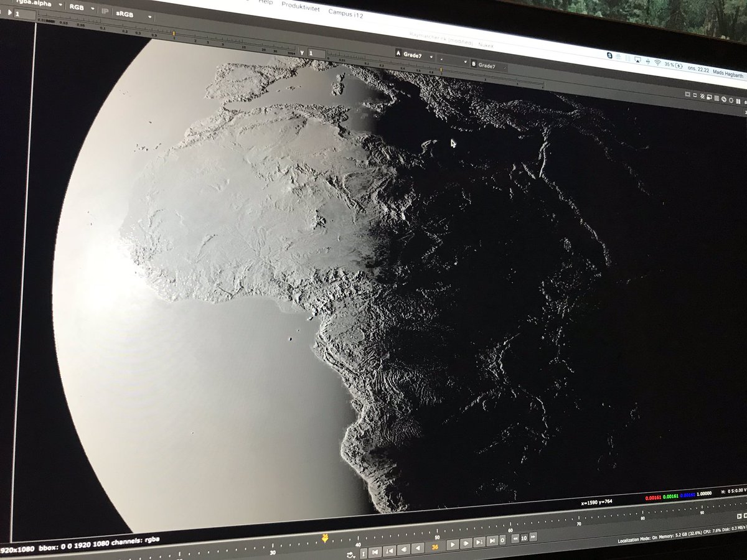Image resolution: width=747 pixels, height=560 pixels.
Task: Open the RGB display channel dropdown
Action: (82, 7)
